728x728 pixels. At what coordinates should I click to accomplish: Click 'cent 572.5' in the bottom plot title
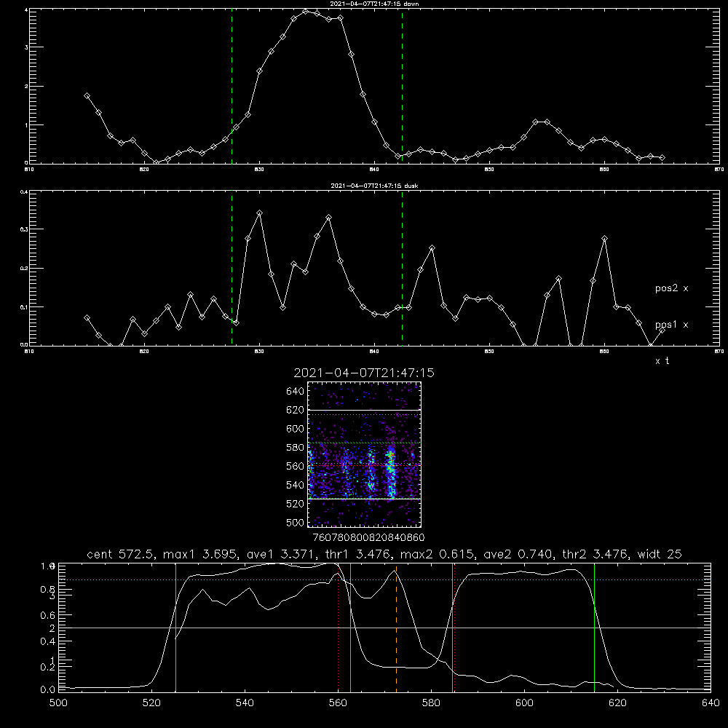[x=120, y=554]
